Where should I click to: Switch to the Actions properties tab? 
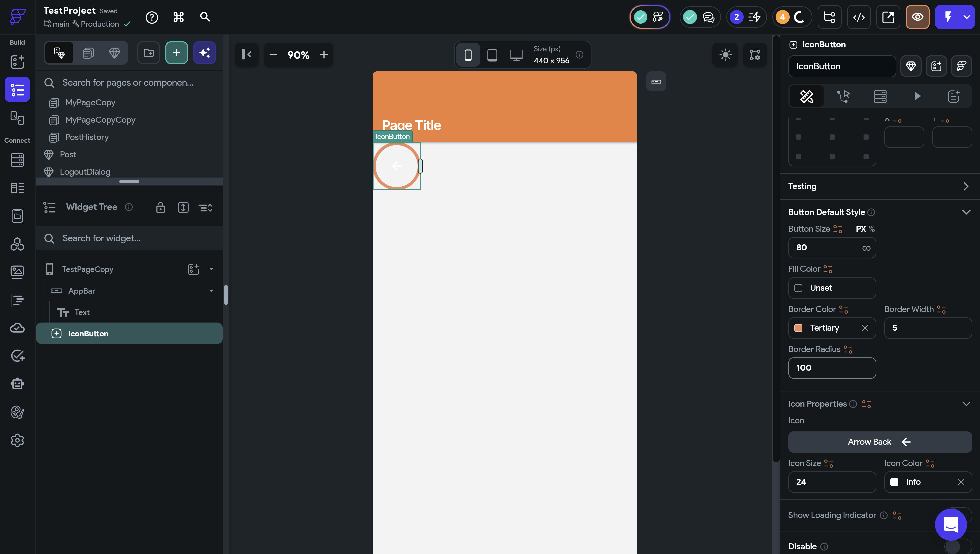pyautogui.click(x=843, y=96)
